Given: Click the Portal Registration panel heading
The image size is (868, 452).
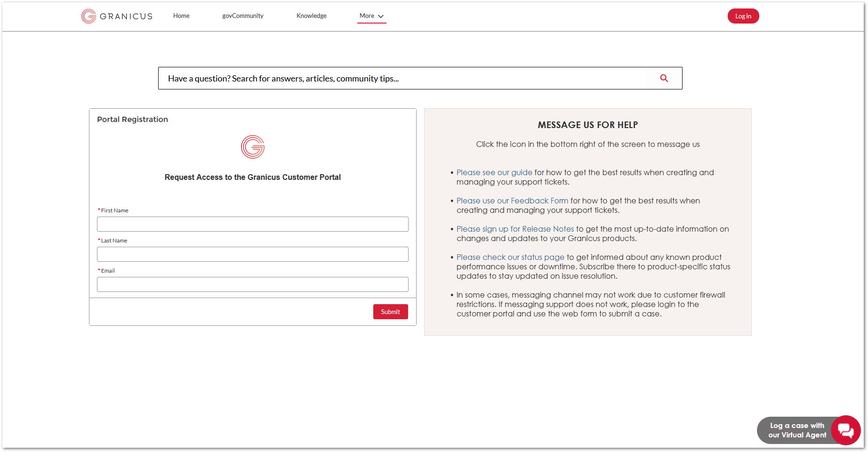Looking at the screenshot, I should [x=132, y=119].
